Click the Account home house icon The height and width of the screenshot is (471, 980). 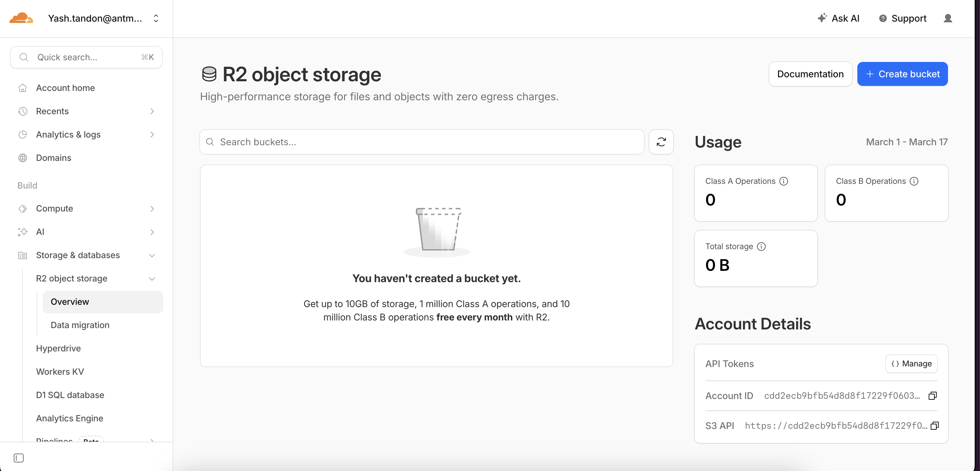(23, 88)
